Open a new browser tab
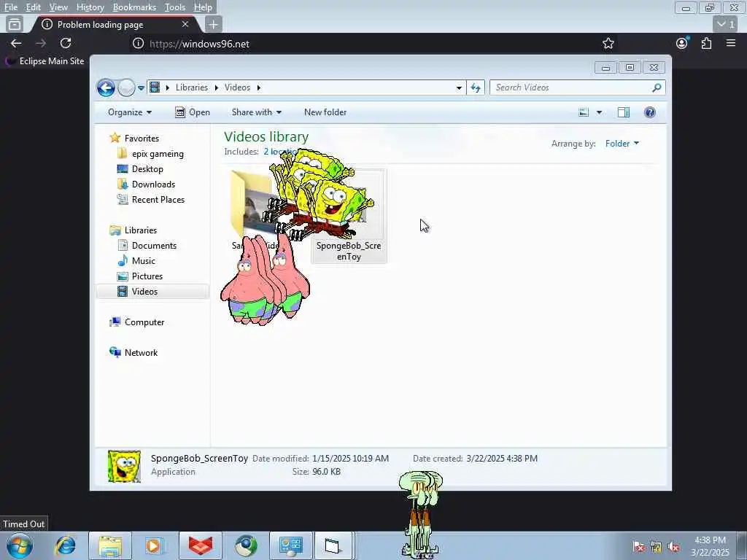 pyautogui.click(x=214, y=24)
